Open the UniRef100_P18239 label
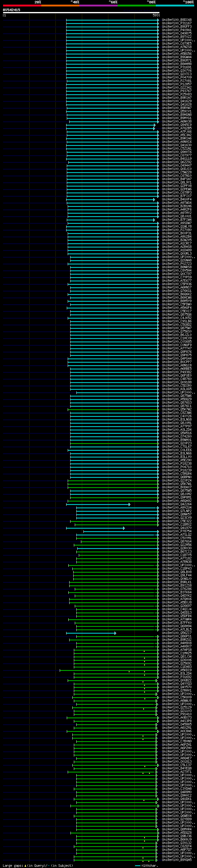 177,470
